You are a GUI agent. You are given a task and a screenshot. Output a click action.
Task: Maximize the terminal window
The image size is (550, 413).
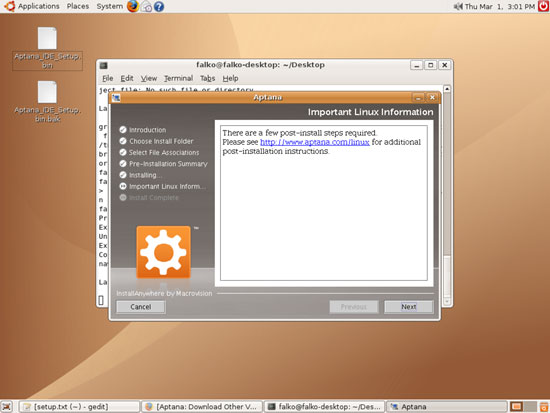(430, 65)
